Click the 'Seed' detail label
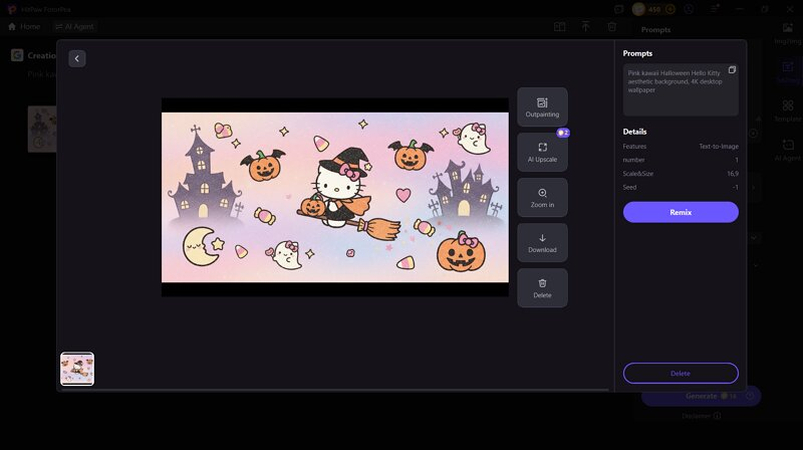 pyautogui.click(x=629, y=187)
